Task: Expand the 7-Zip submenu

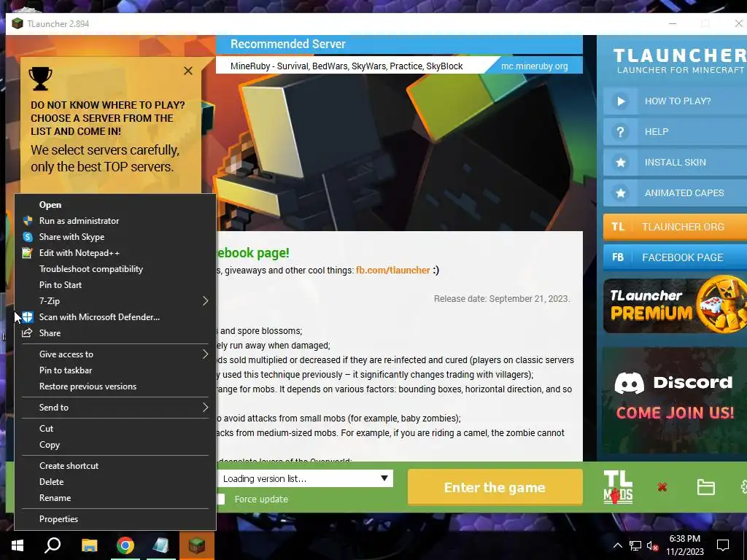Action: (205, 301)
